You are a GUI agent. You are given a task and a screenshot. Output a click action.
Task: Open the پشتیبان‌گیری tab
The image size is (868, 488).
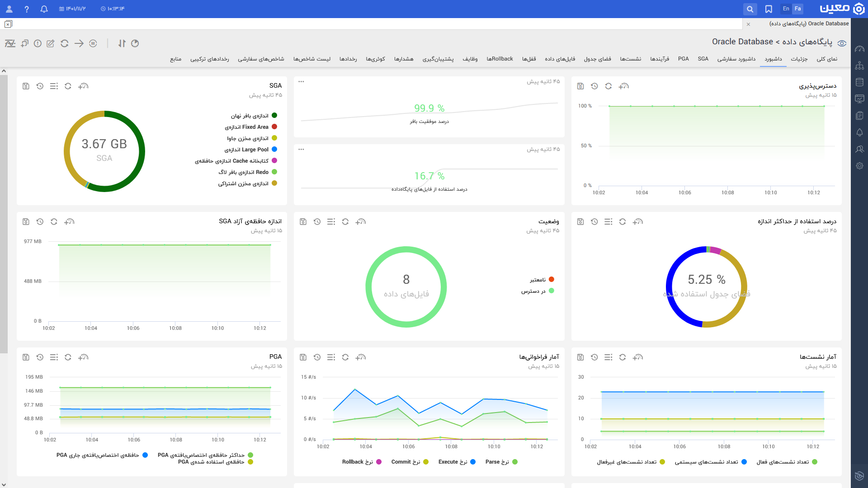438,59
